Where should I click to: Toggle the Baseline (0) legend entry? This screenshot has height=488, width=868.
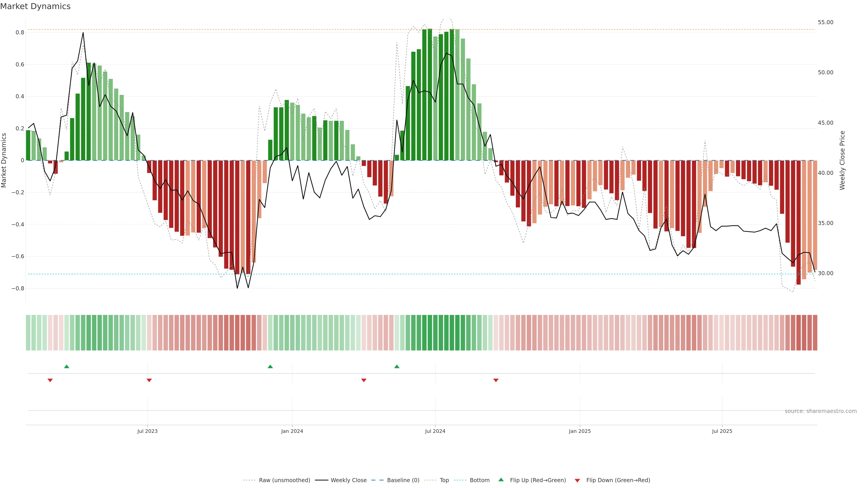pyautogui.click(x=403, y=480)
